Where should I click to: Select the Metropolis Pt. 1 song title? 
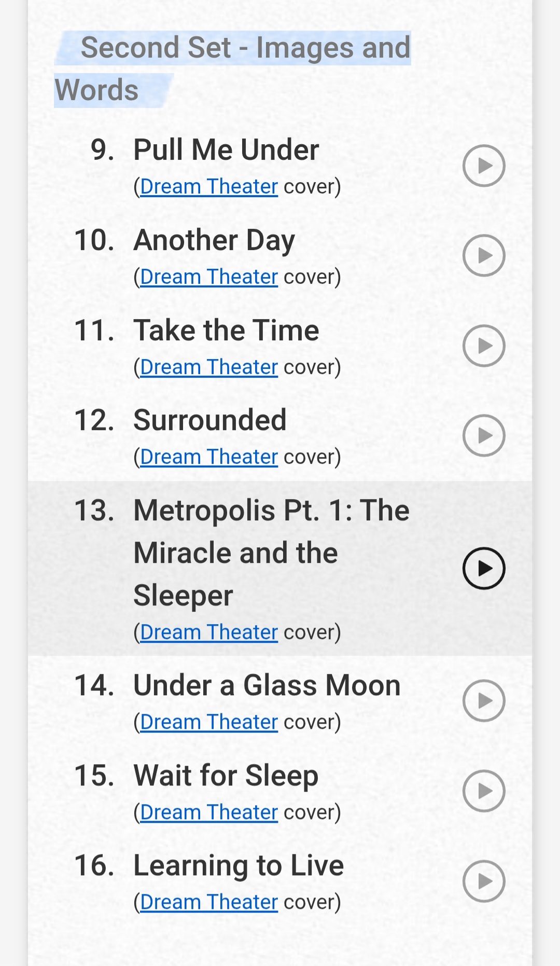[x=271, y=552]
